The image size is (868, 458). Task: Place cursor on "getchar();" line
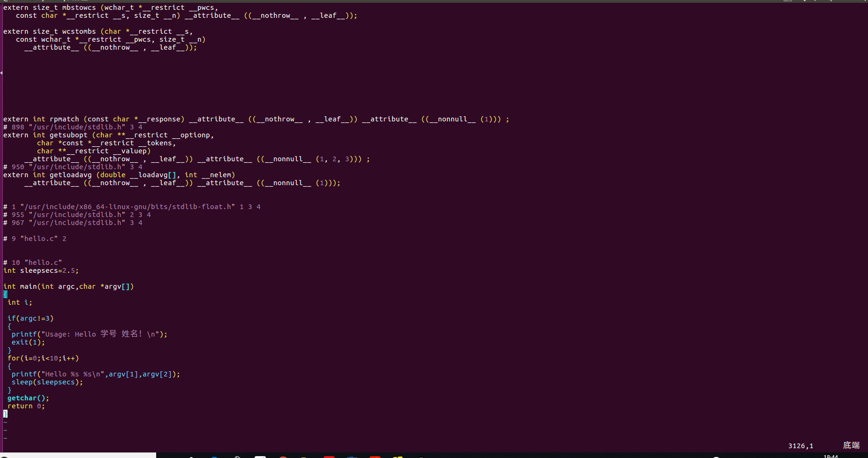pos(28,398)
